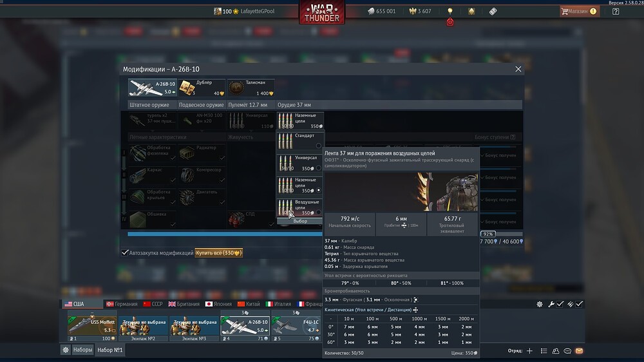Screen dimensions: 644x362
Task: Click the Двигатель modification
Action: pos(202,197)
